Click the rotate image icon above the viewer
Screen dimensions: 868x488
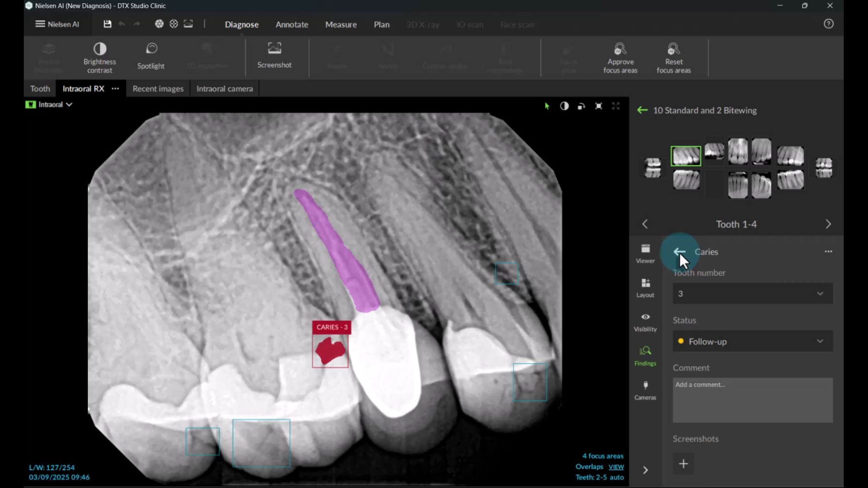click(x=581, y=106)
